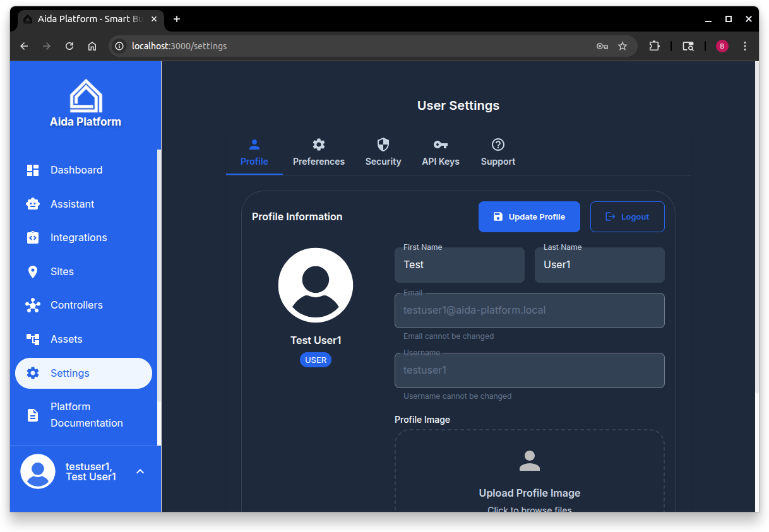Open the browser three-dot menu
This screenshot has height=532, width=769.
coord(745,45)
